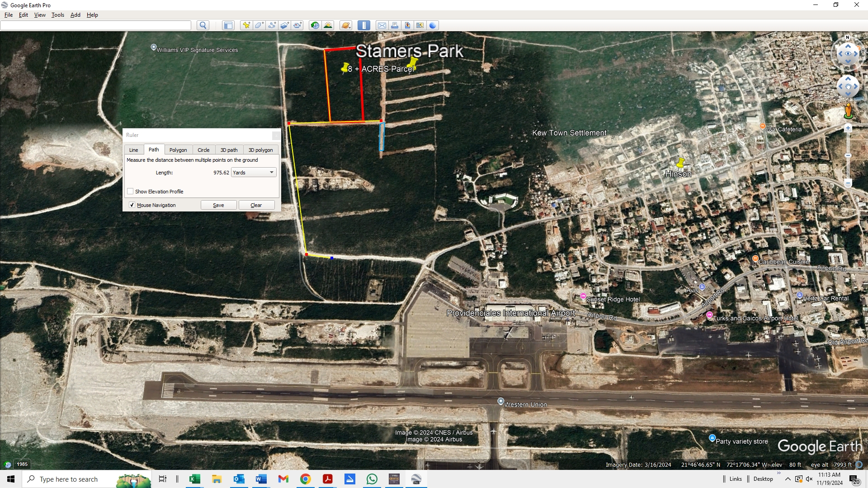Switch to the Line tab in Ruler
The image size is (868, 488).
133,150
